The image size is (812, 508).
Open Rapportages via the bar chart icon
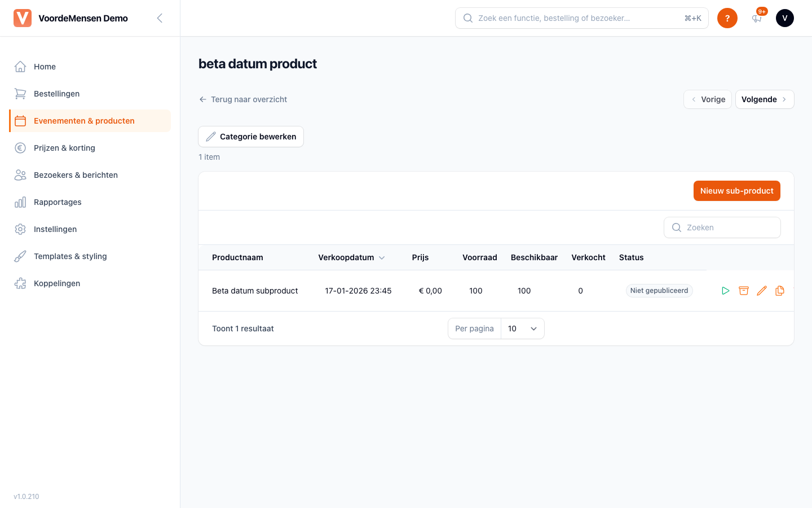pos(20,202)
